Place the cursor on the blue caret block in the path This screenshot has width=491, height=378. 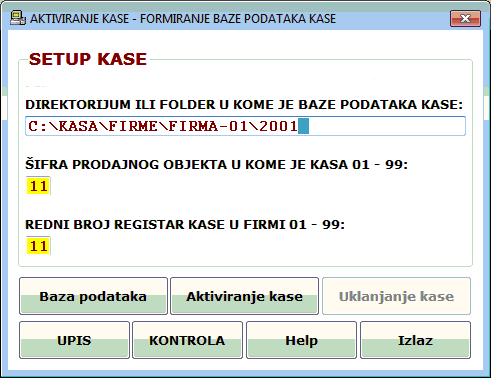[303, 126]
